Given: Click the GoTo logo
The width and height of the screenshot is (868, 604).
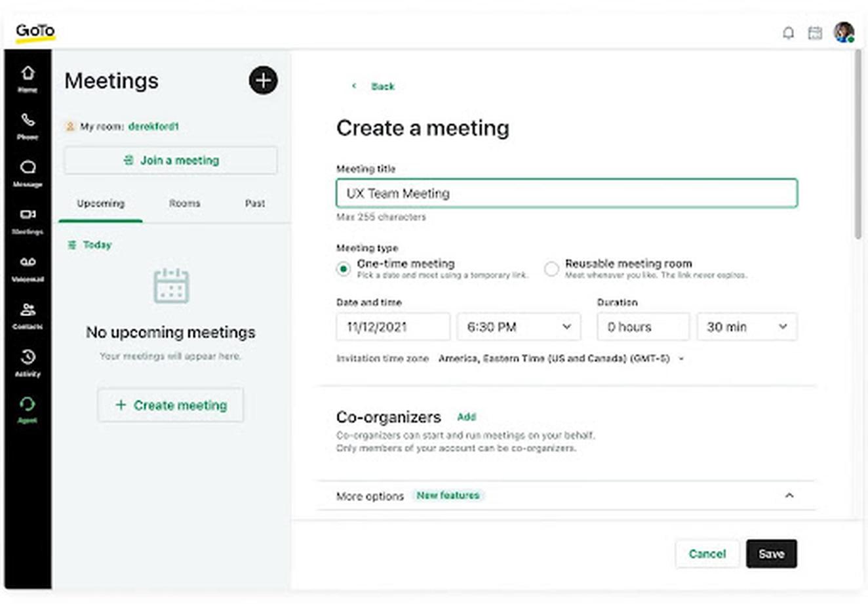Looking at the screenshot, I should [35, 31].
